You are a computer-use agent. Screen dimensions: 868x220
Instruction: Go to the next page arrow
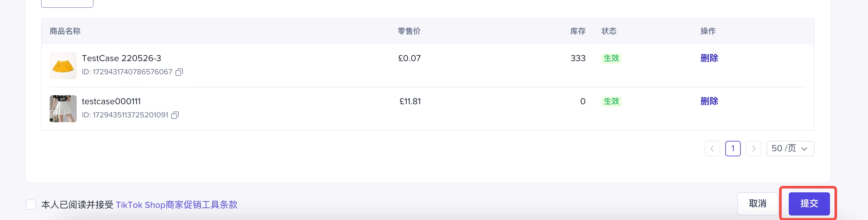[x=753, y=149]
